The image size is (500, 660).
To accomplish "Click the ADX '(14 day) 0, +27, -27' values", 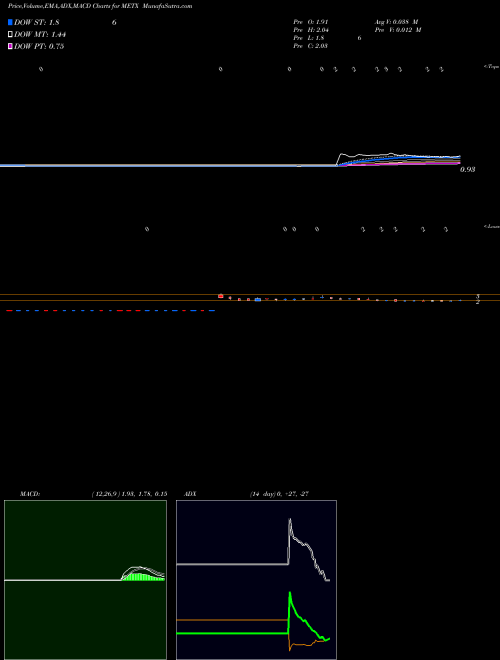I will 279,494.
